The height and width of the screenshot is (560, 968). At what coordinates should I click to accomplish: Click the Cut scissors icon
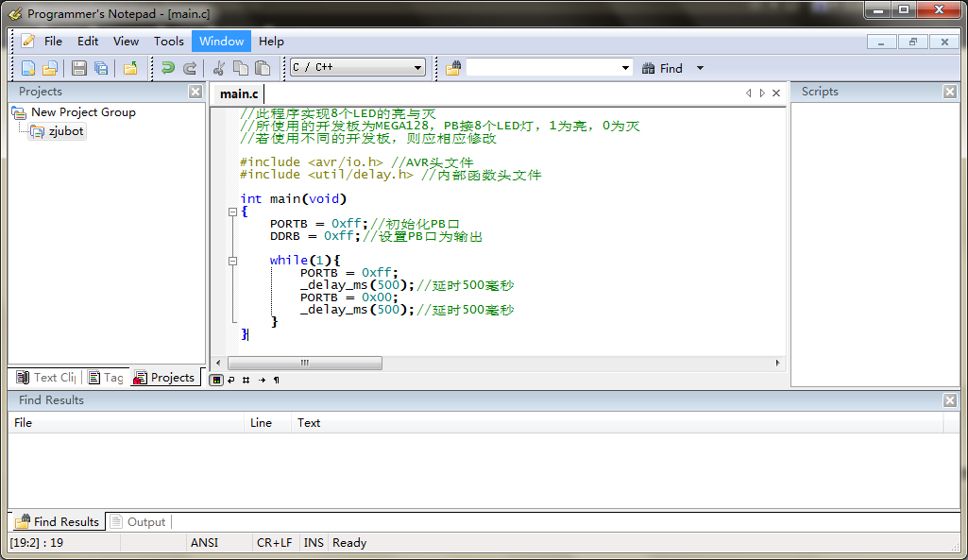coord(218,68)
